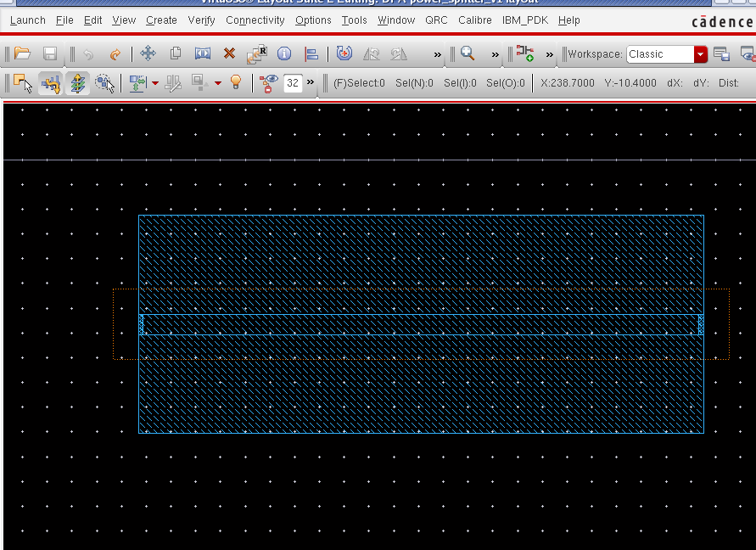The image size is (756, 550).
Task: Open the Workspace Classic dropdown
Action: [x=700, y=54]
